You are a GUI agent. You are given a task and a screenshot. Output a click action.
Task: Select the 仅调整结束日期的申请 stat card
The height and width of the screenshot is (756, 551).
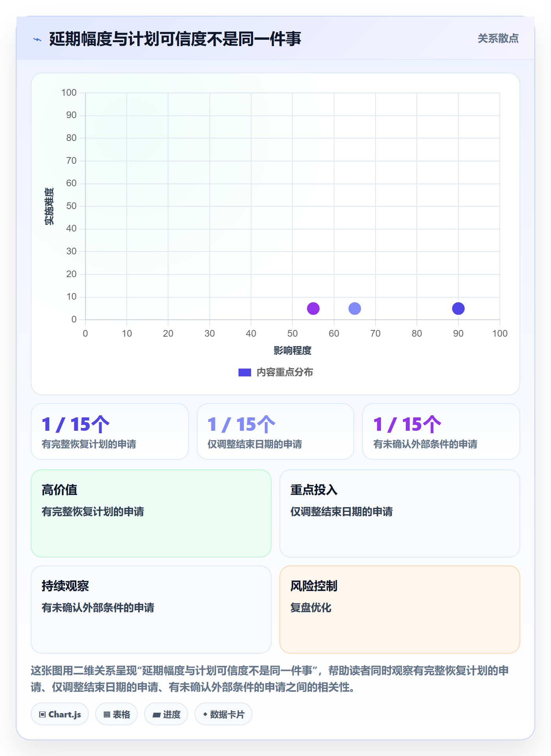coord(275,432)
